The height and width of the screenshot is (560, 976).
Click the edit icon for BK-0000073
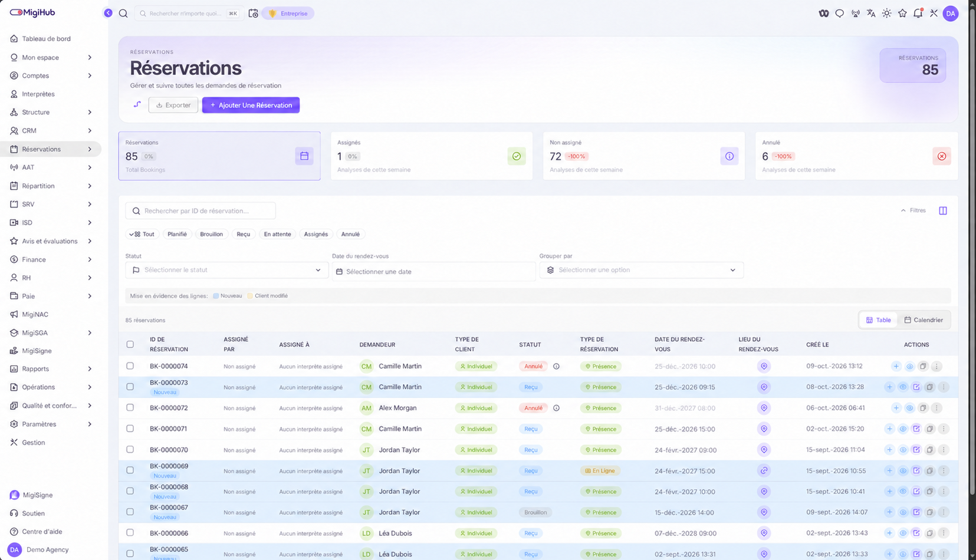click(916, 387)
